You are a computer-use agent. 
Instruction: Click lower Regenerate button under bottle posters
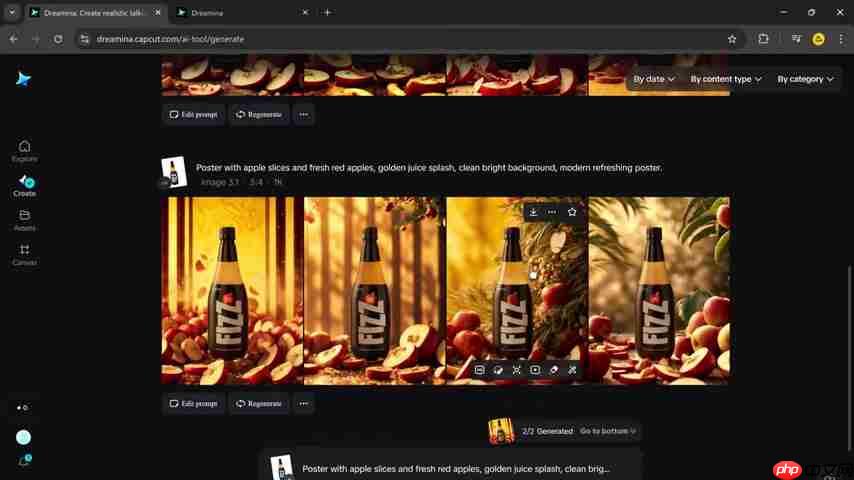click(259, 404)
